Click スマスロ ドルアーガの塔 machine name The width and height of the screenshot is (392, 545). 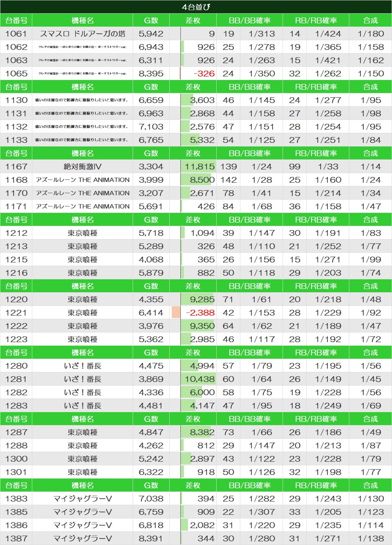(x=82, y=34)
